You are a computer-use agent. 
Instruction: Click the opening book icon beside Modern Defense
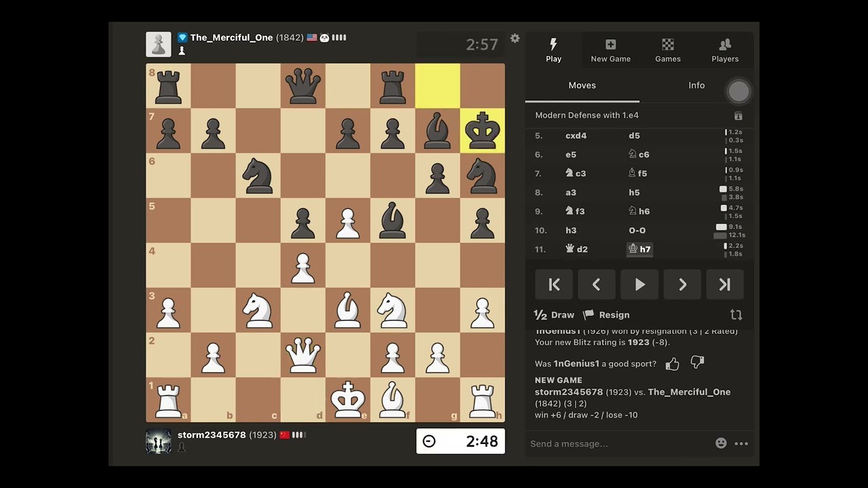738,116
